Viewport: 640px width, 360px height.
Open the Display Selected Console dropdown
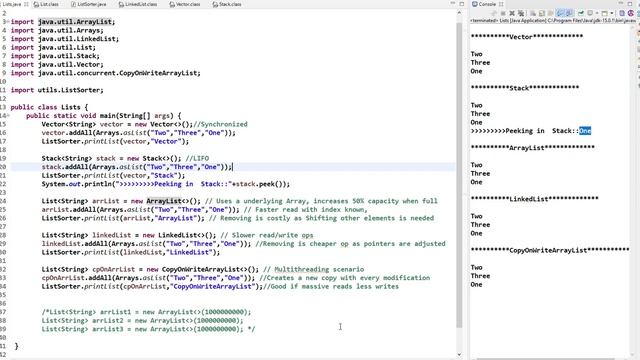(x=597, y=13)
